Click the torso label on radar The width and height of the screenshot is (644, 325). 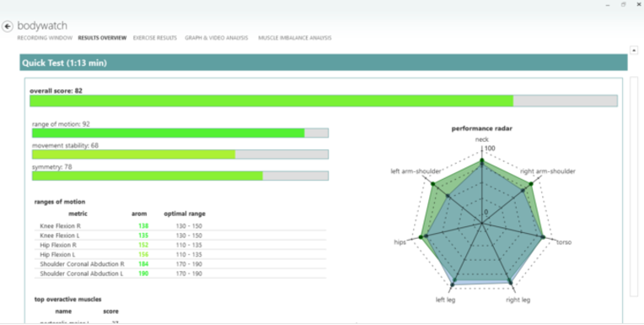tap(563, 242)
